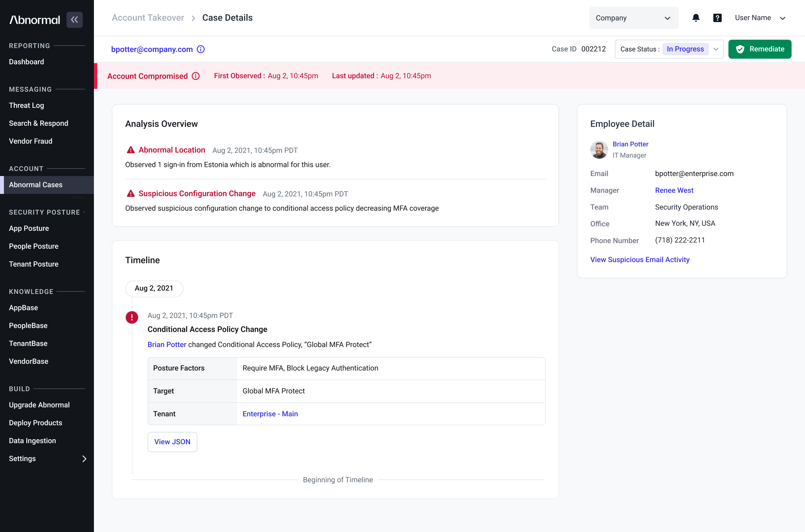
Task: Open the Company dropdown
Action: (x=633, y=18)
